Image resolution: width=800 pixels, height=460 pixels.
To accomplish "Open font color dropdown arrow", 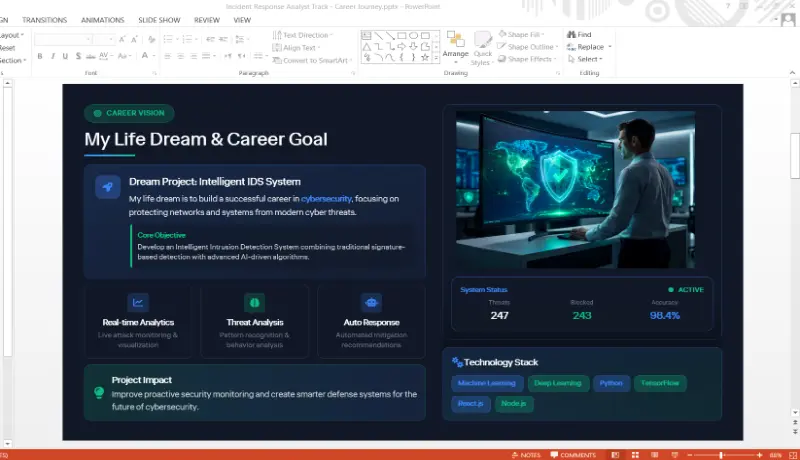I will (x=154, y=56).
